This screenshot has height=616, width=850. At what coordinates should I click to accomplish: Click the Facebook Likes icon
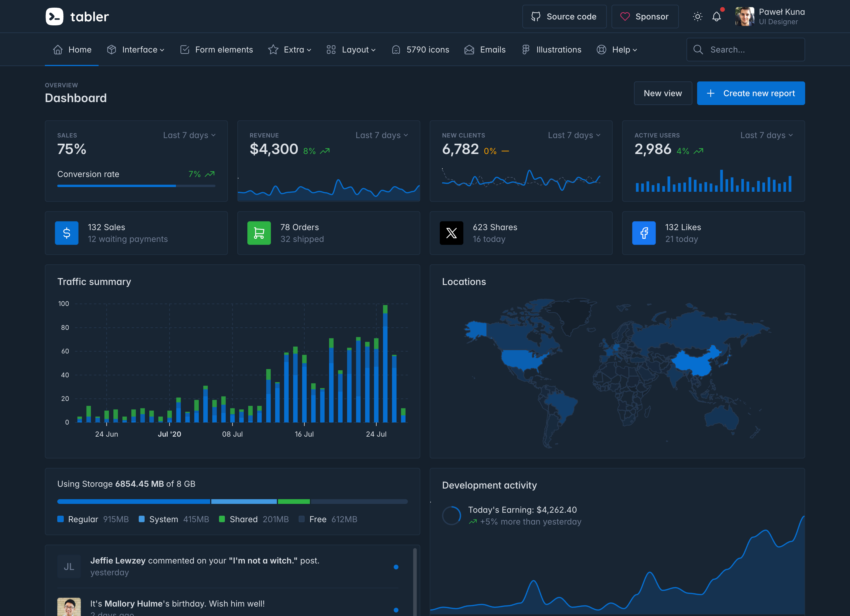pyautogui.click(x=643, y=233)
